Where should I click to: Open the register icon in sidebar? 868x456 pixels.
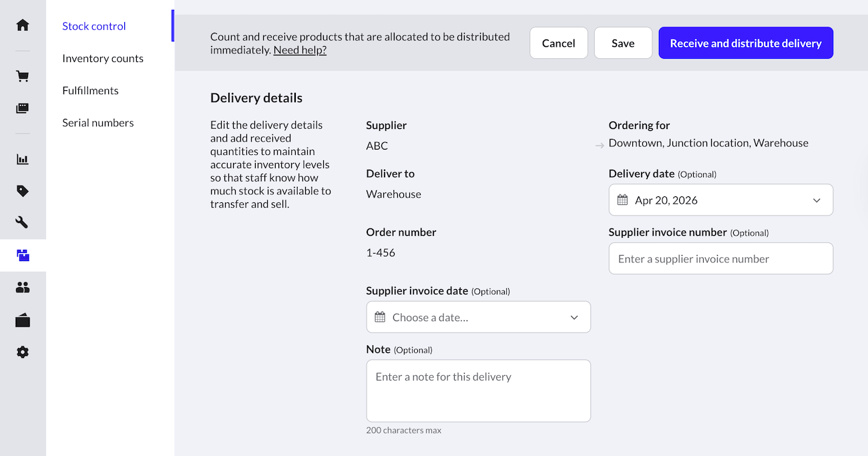(23, 108)
